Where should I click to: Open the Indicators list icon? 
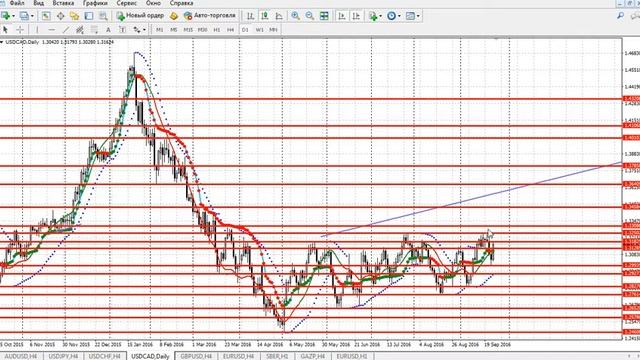373,16
